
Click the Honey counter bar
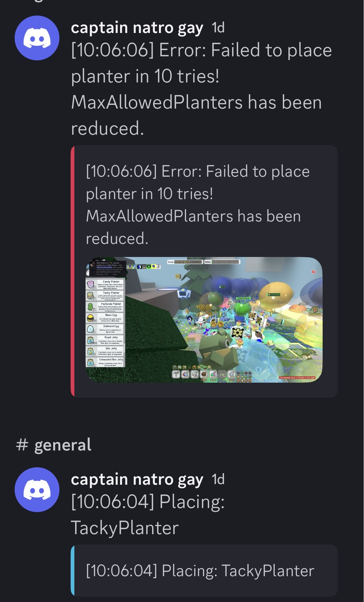pyautogui.click(x=185, y=262)
